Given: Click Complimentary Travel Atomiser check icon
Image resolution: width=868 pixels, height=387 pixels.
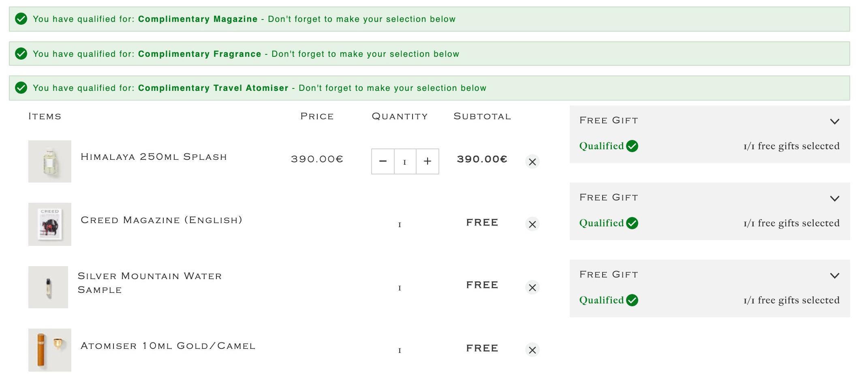Looking at the screenshot, I should point(21,88).
